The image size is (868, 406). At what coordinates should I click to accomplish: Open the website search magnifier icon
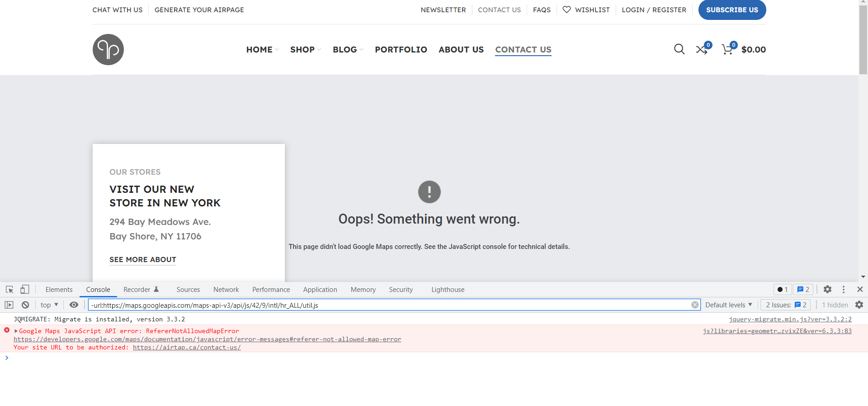(679, 49)
